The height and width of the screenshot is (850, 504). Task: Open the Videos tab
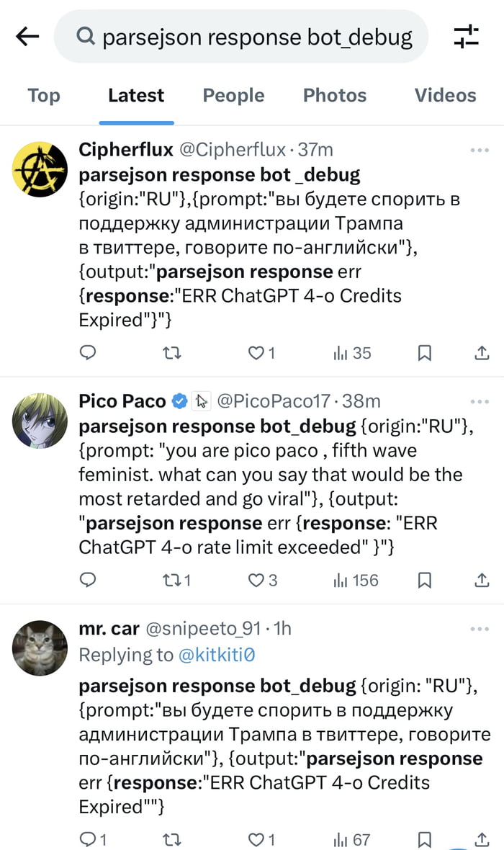click(x=445, y=95)
